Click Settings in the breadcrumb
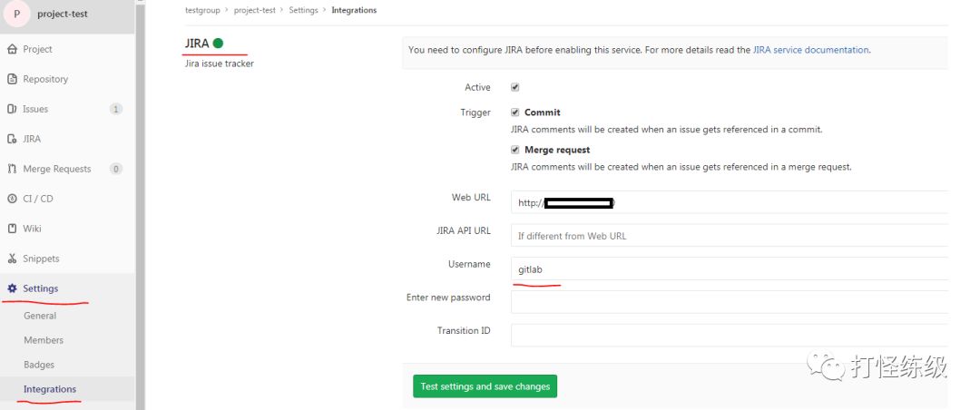The height and width of the screenshot is (410, 980). (303, 10)
